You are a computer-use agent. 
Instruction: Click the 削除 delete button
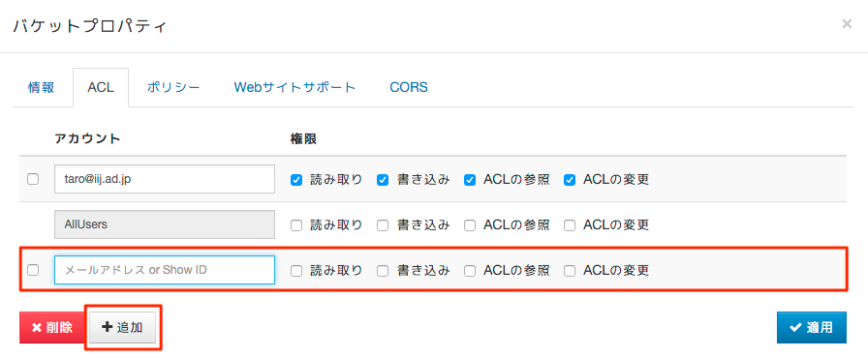52,328
